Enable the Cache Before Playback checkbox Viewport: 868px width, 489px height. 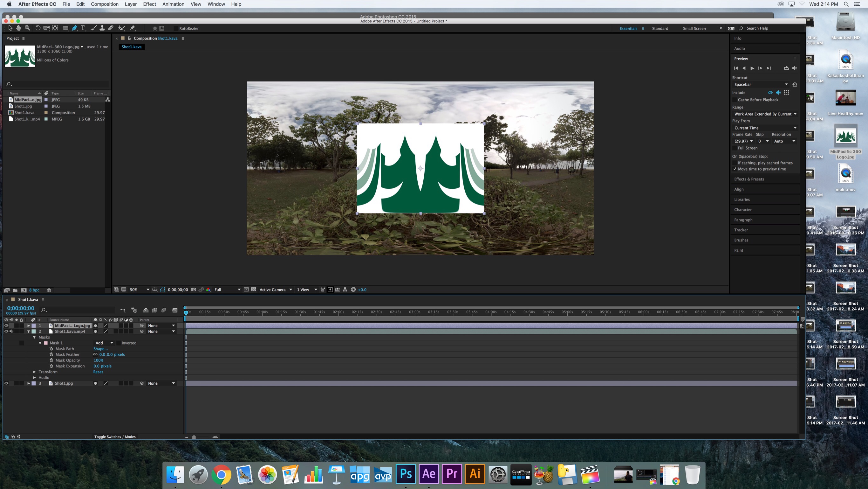735,100
